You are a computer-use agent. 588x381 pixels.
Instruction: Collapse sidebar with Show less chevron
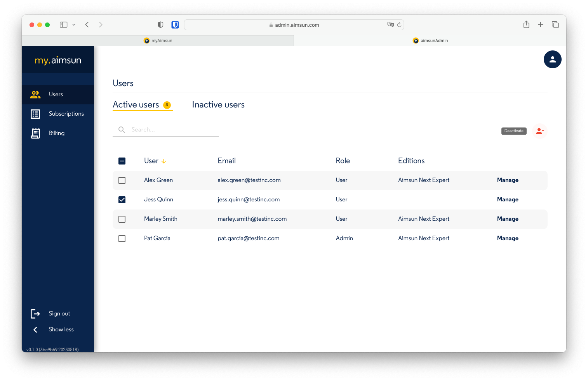35,329
